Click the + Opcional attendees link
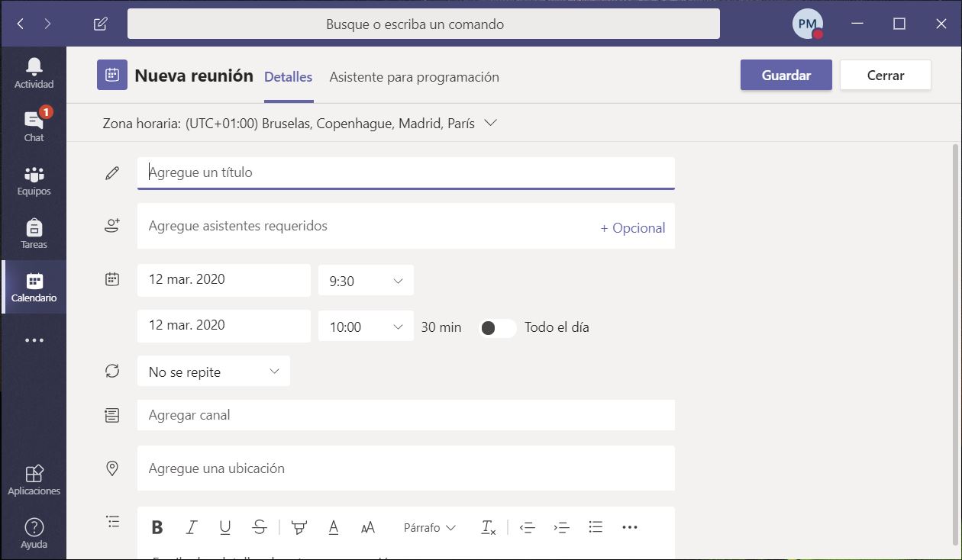The height and width of the screenshot is (560, 962). (632, 227)
